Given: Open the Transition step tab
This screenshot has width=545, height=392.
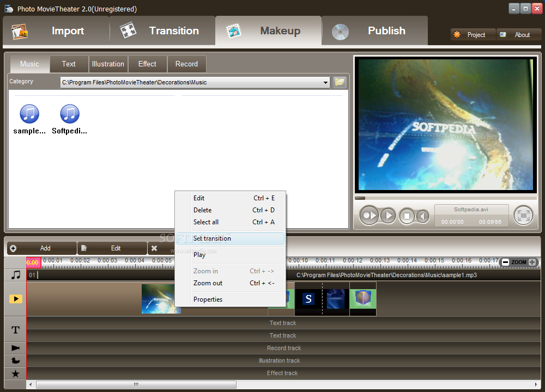Looking at the screenshot, I should point(162,30).
